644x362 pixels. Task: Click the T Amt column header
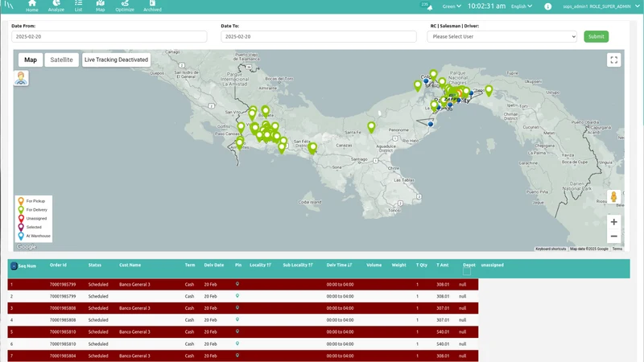click(442, 265)
